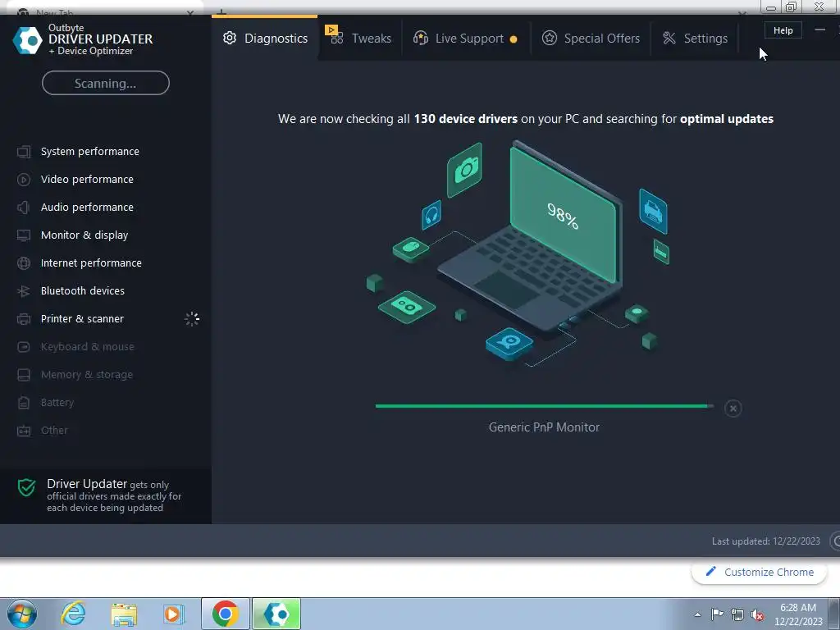The image size is (840, 630).
Task: Click the Video performance play icon
Action: 24,180
